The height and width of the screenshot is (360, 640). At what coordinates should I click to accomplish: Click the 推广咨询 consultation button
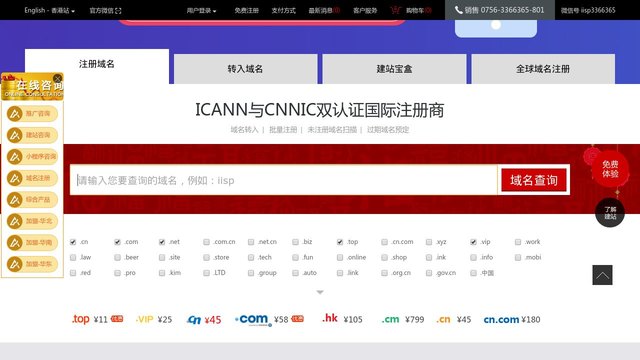33,113
